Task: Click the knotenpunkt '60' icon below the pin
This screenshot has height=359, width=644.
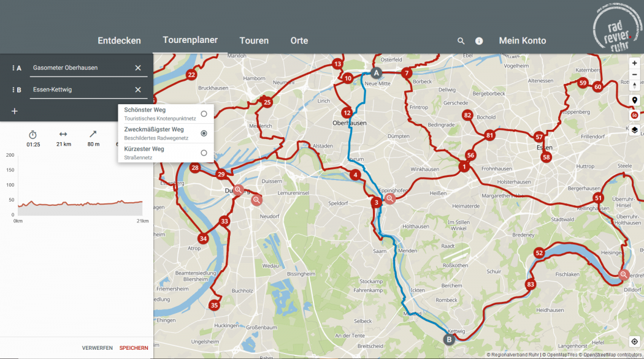Action: (635, 115)
